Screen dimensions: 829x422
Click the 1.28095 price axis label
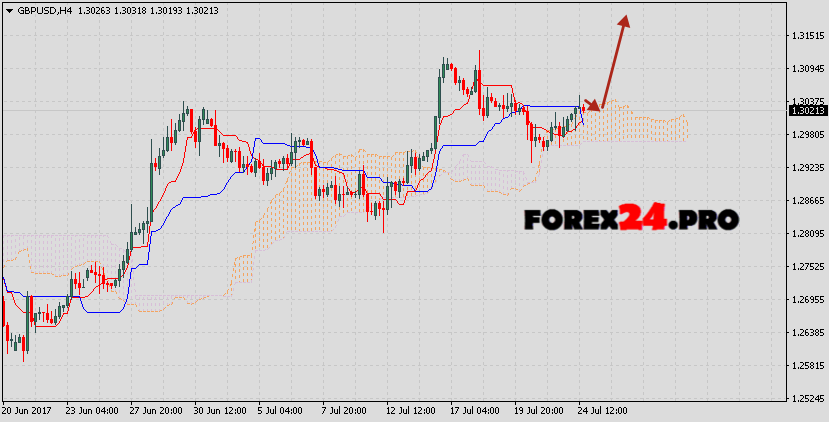pos(802,234)
